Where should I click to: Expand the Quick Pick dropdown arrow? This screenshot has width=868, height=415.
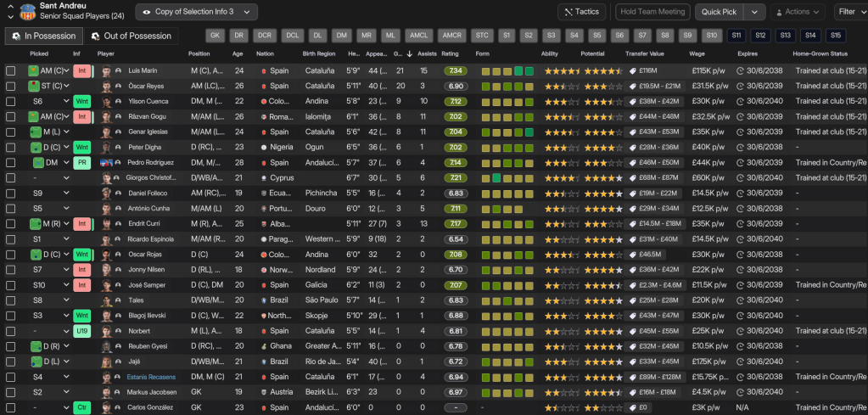(x=754, y=12)
